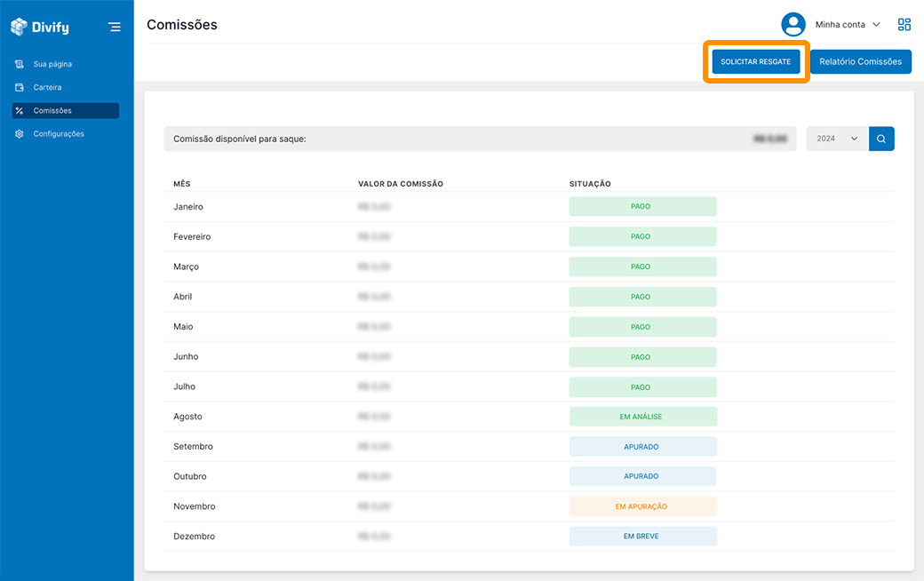Image resolution: width=924 pixels, height=581 pixels.
Task: Click the Comissões percent icon
Action: click(20, 110)
